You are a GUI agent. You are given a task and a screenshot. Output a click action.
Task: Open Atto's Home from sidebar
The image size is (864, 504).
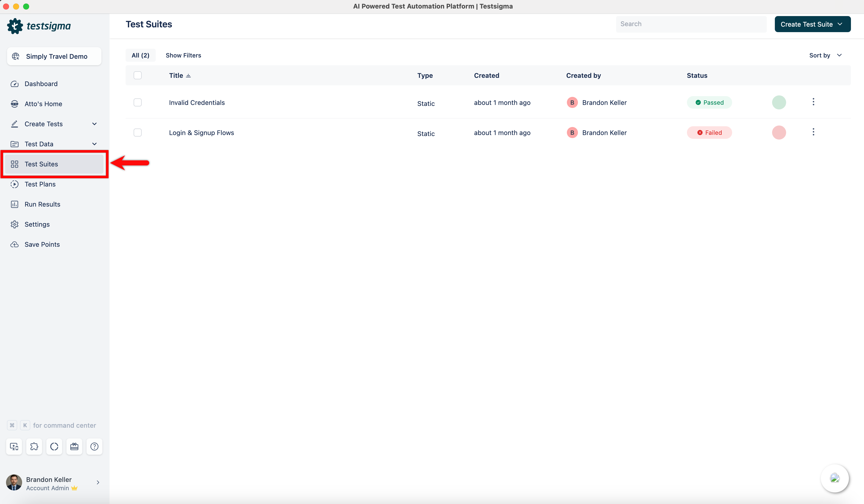click(x=43, y=103)
